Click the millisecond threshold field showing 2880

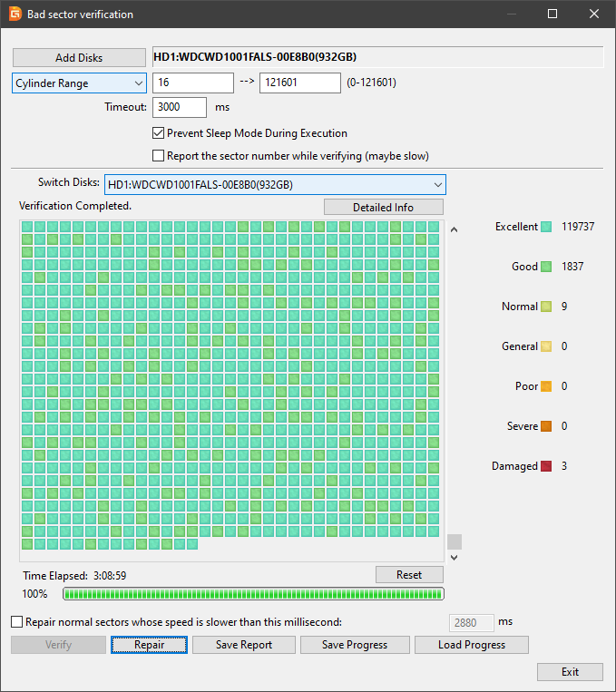472,623
